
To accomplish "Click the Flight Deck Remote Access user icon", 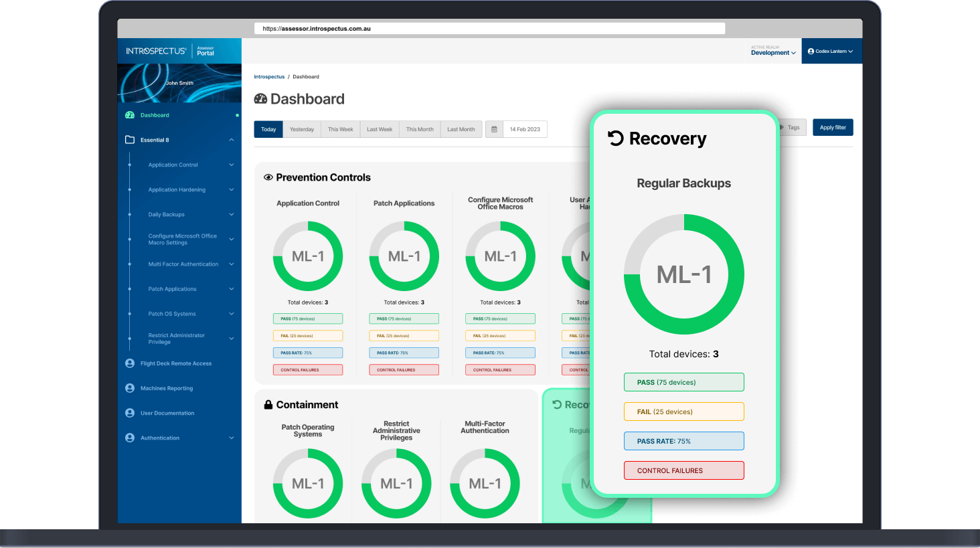I will point(129,363).
